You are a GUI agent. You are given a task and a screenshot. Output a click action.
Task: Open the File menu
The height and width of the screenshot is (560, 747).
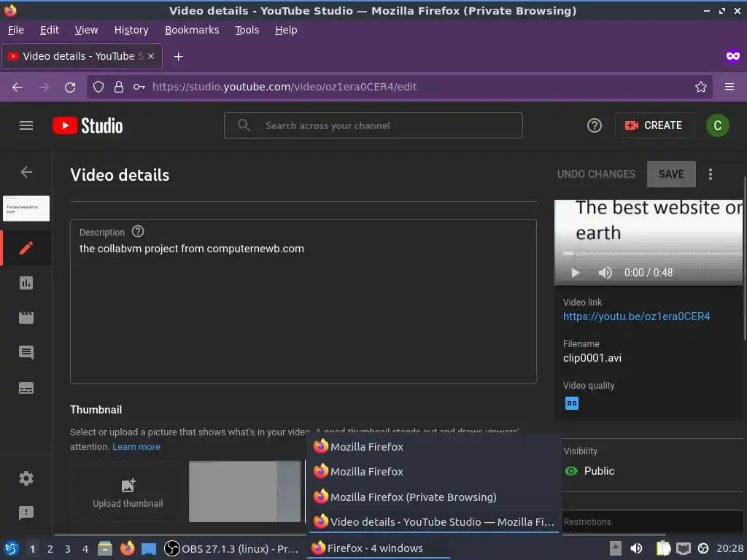[16, 30]
